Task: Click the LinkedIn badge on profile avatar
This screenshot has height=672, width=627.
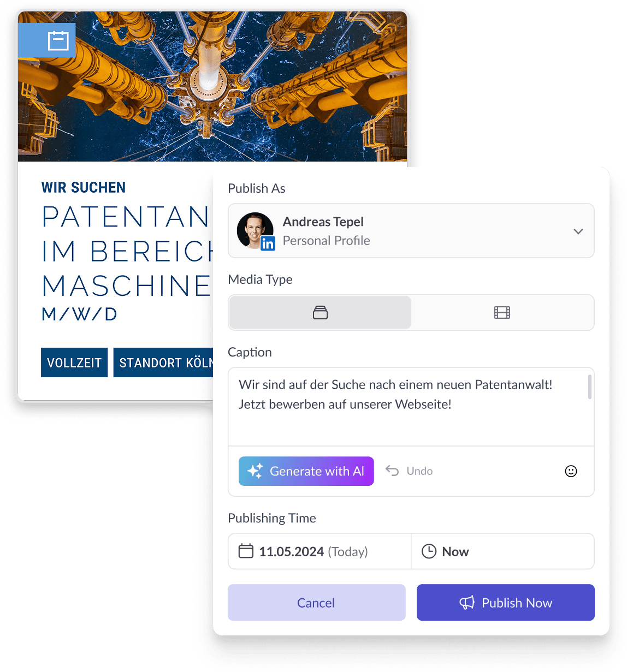Action: click(268, 243)
